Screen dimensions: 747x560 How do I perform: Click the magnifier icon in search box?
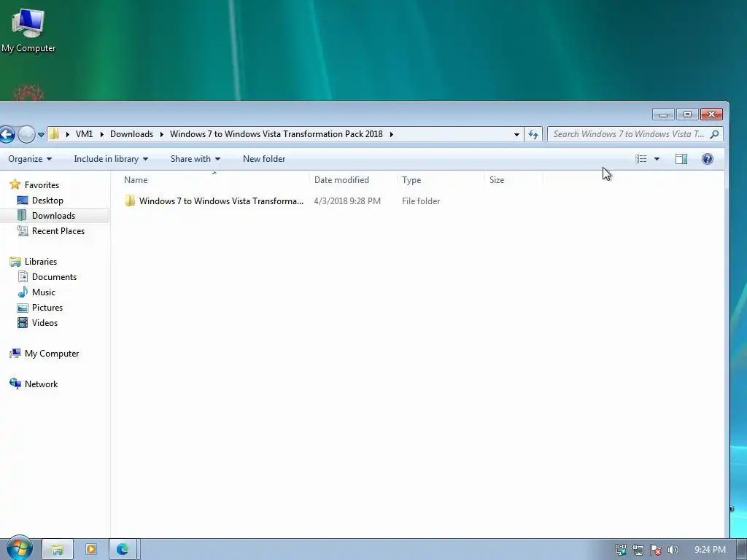pyautogui.click(x=714, y=134)
